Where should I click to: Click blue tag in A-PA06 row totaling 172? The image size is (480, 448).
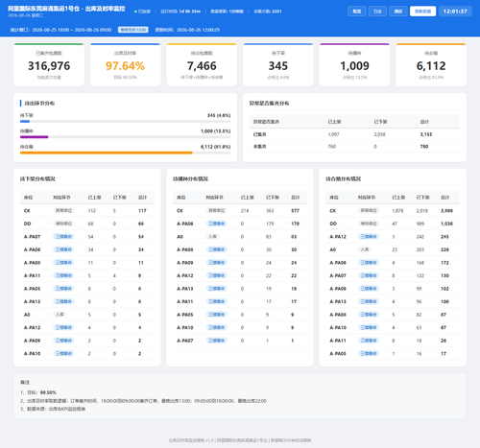(369, 263)
